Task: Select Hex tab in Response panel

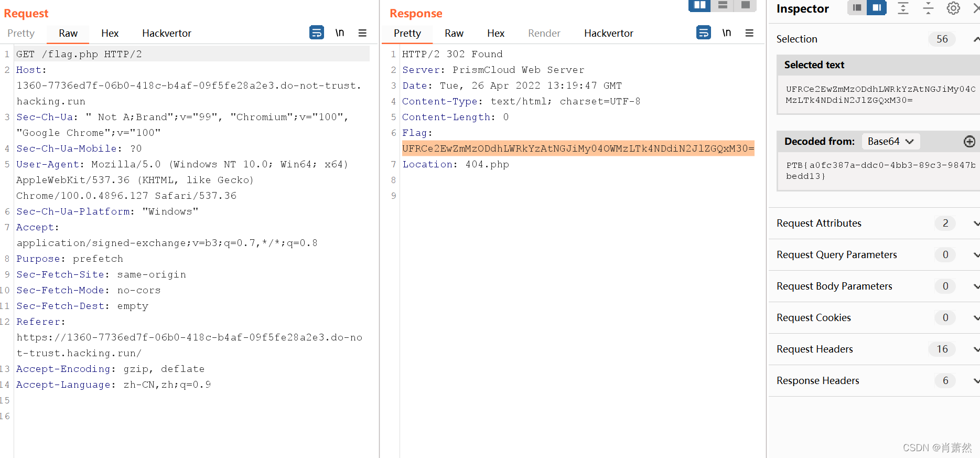Action: tap(496, 33)
